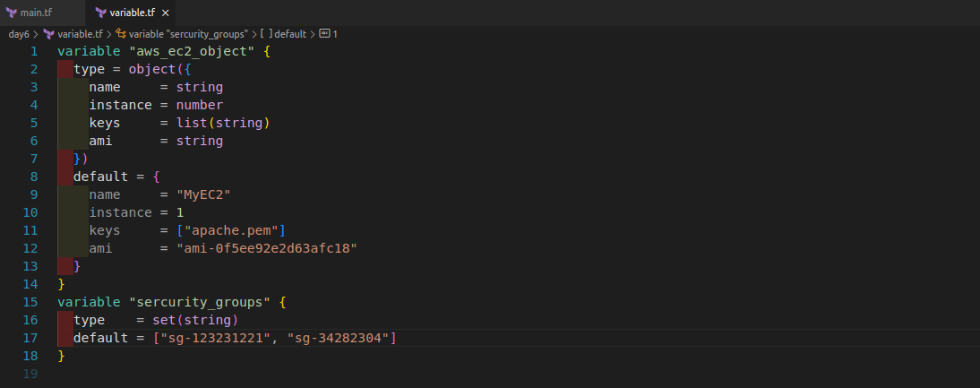Click the array bracket icon before default

[x=266, y=34]
